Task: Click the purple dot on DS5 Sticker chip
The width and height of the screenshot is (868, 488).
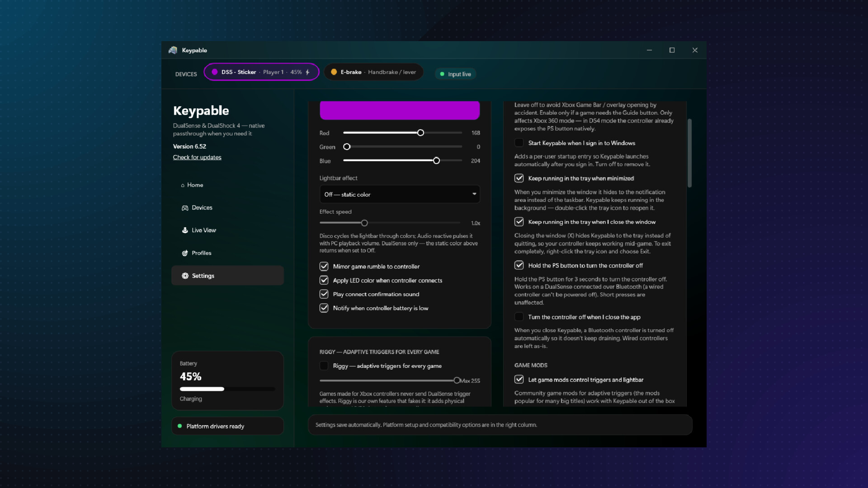Action: [215, 72]
